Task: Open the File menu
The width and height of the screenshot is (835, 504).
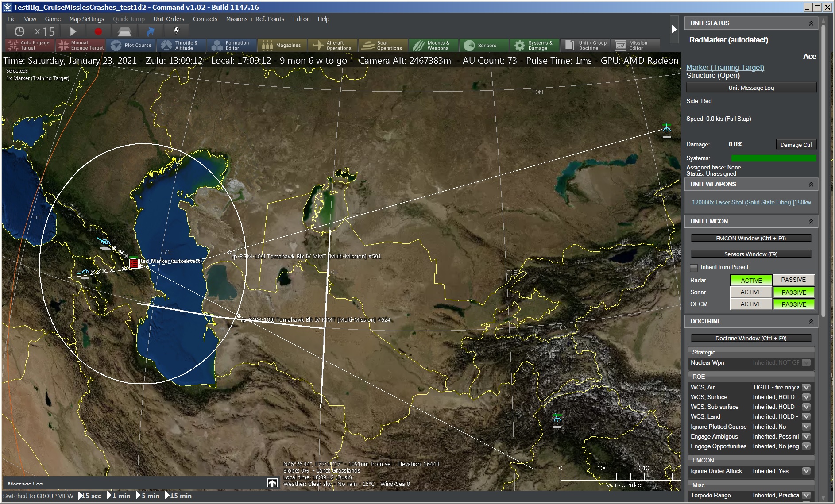Action: pos(12,19)
